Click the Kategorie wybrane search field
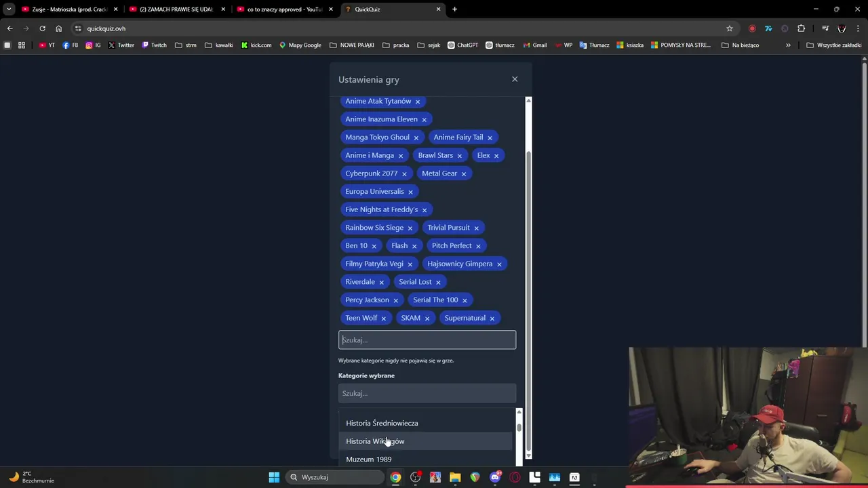This screenshot has height=488, width=868. coord(427,393)
